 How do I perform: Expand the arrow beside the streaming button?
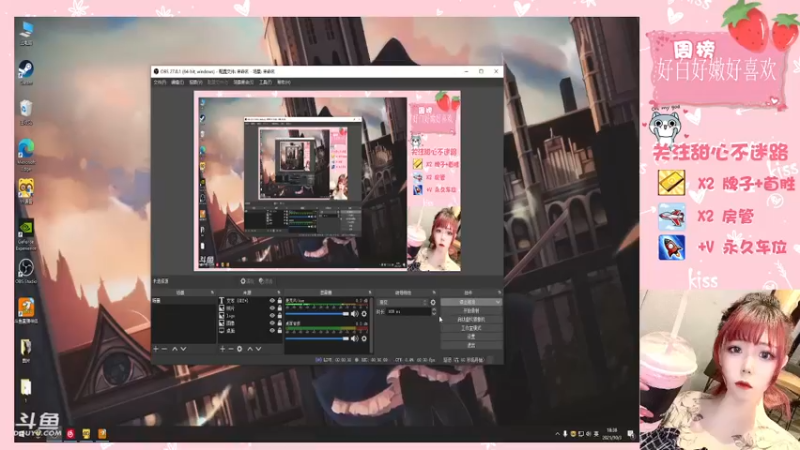[498, 302]
